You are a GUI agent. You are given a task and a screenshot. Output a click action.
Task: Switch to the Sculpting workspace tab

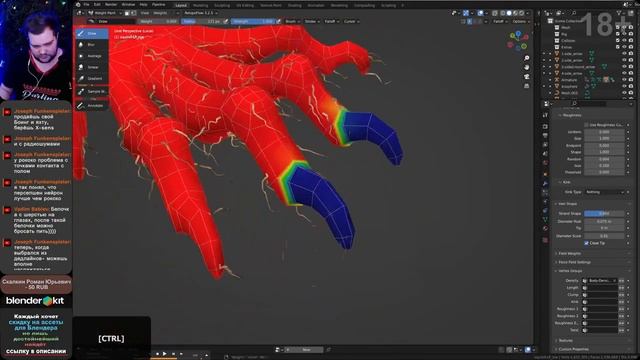[222, 5]
